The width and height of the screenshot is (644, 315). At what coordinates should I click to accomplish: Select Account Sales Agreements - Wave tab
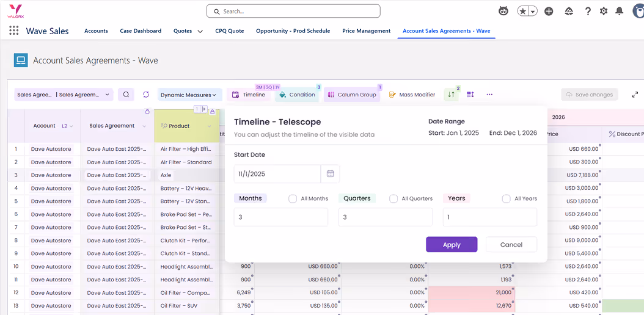click(447, 31)
